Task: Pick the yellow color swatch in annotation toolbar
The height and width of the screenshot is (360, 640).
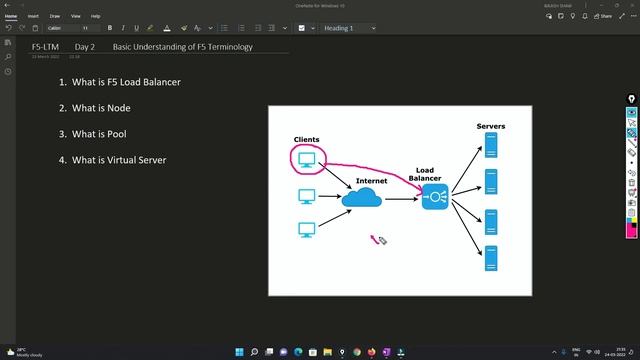Action: [634, 220]
